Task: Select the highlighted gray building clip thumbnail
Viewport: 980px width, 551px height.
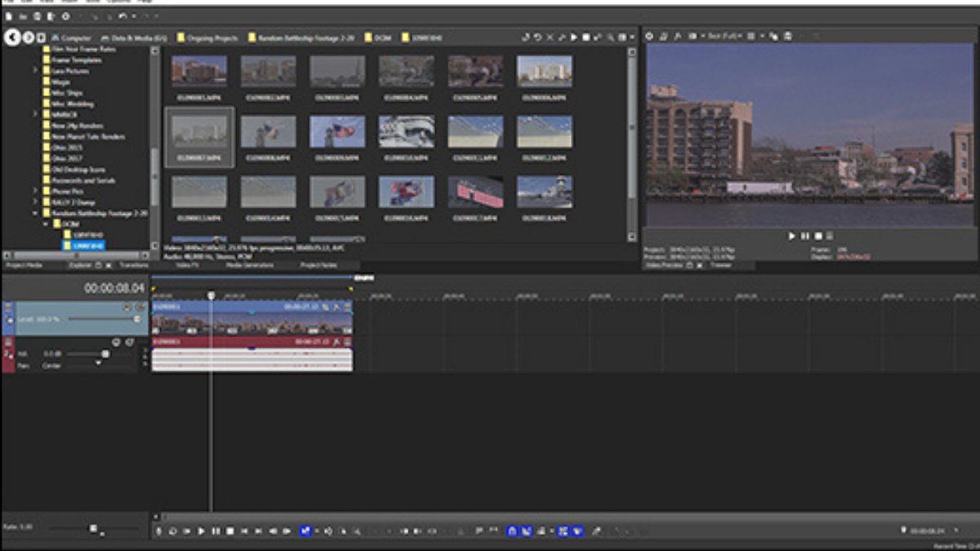Action: [199, 137]
